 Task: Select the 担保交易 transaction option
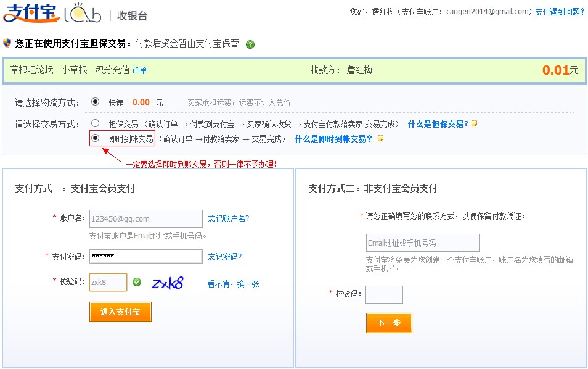(95, 123)
